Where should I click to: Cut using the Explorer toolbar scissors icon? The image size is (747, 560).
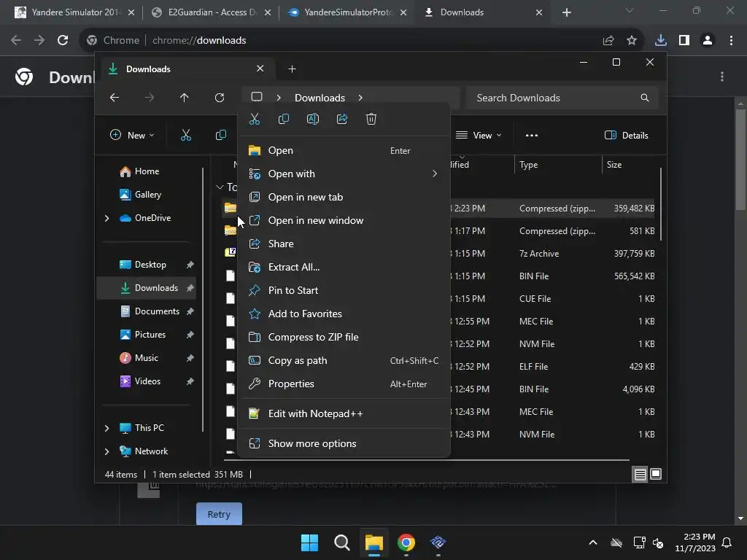(x=186, y=135)
